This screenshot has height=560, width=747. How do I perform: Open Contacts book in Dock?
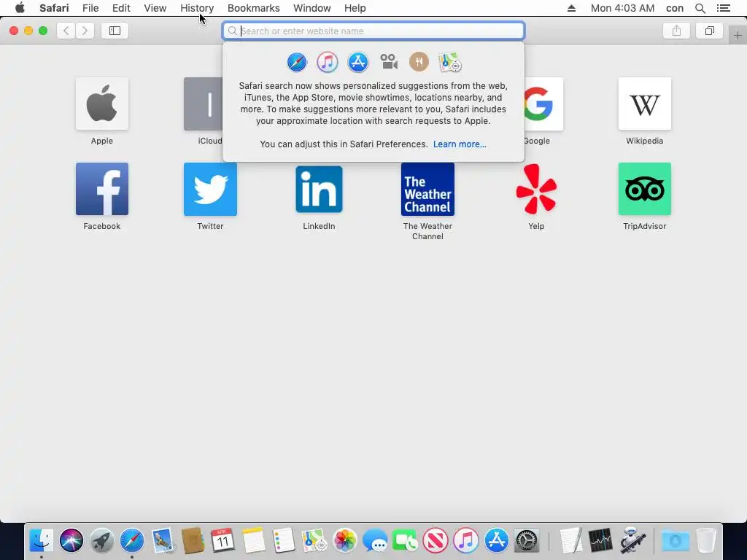pyautogui.click(x=193, y=540)
